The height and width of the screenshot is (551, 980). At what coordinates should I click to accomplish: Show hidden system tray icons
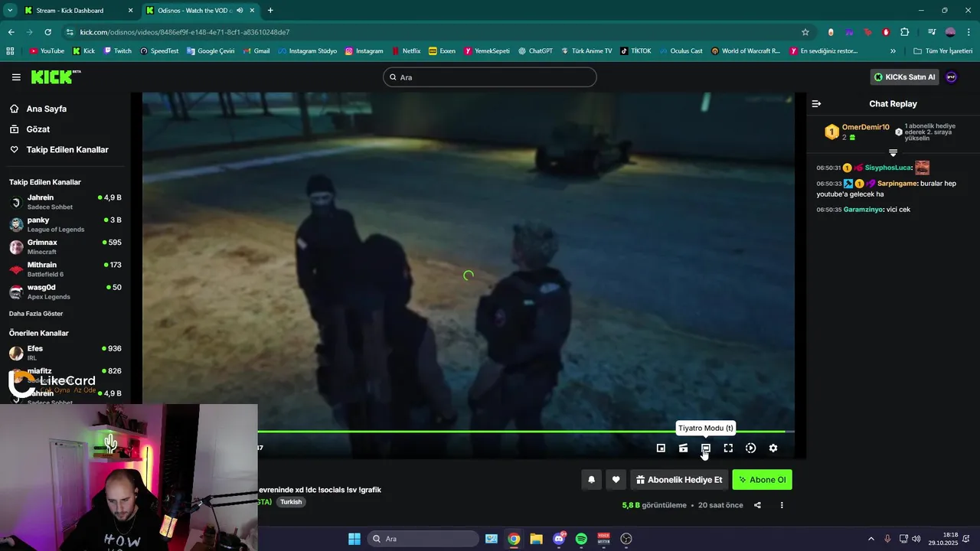(871, 539)
